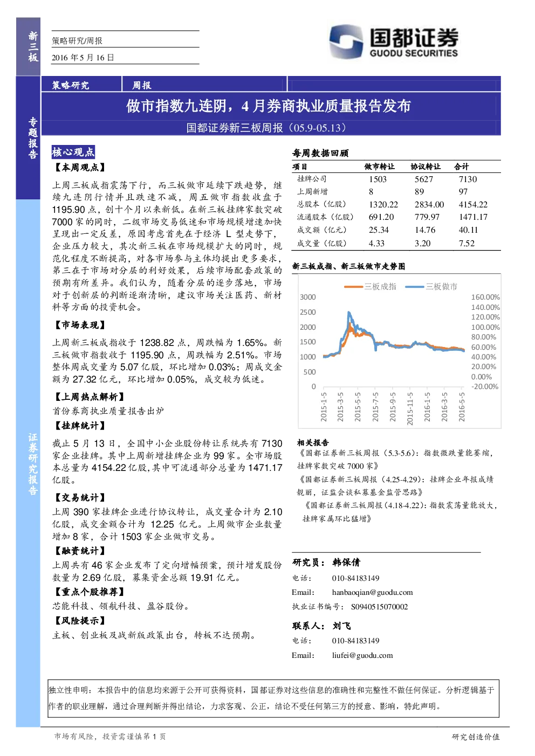Click the 流通股本（亿股） row label
The height and width of the screenshot is (756, 535).
(325, 217)
